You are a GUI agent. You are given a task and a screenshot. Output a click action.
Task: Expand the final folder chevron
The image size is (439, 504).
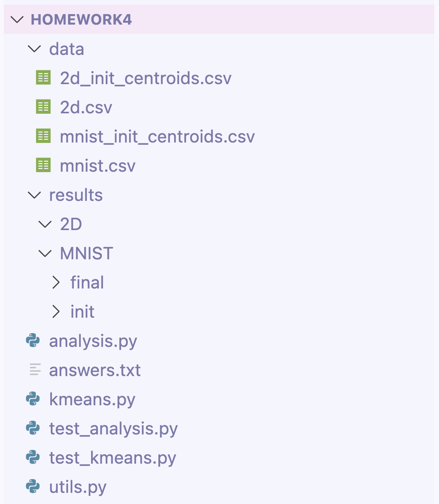coord(56,282)
